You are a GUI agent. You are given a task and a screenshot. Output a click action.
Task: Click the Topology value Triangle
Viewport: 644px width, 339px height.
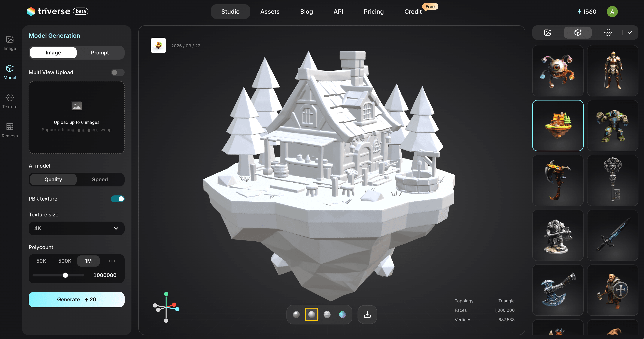tap(507, 301)
